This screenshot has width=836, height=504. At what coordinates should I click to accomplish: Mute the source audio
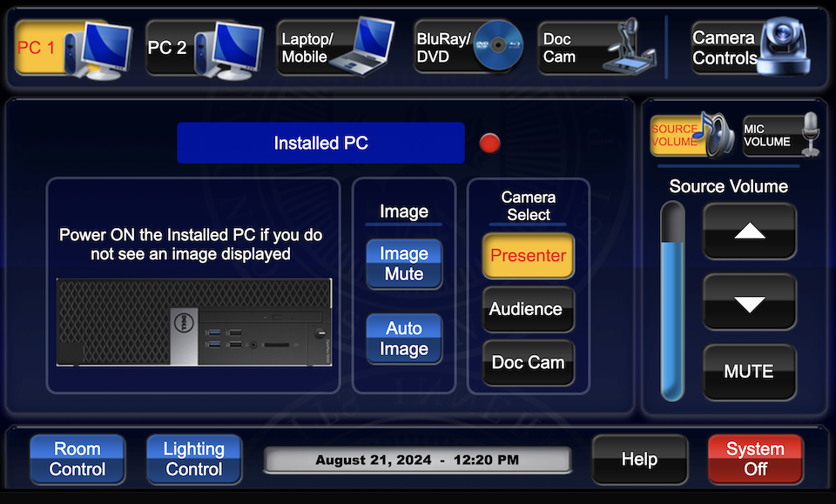(x=749, y=372)
